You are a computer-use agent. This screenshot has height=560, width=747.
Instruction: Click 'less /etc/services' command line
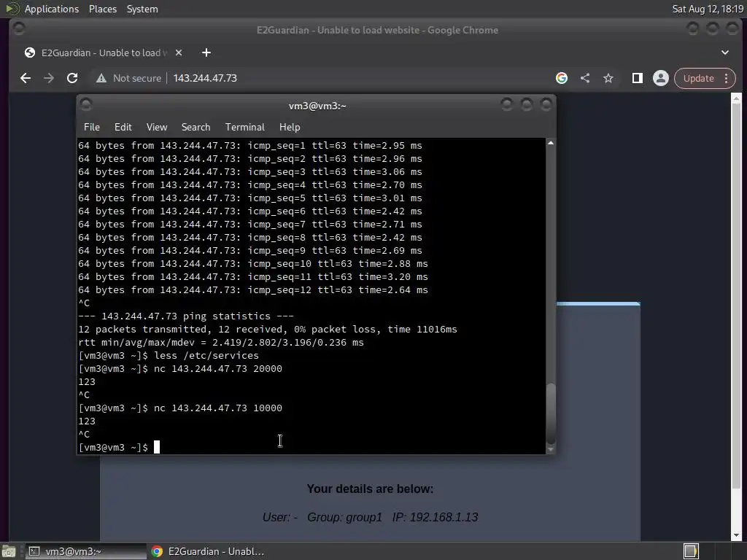click(206, 356)
